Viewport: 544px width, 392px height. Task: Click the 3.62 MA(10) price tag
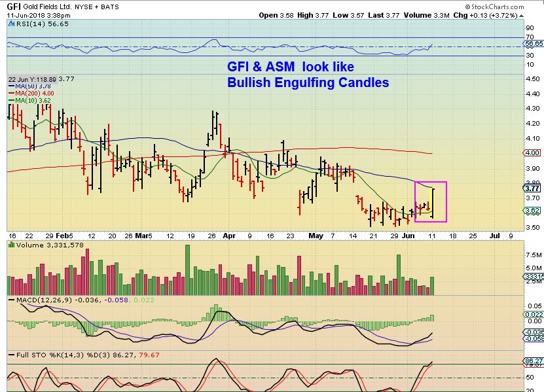point(532,210)
